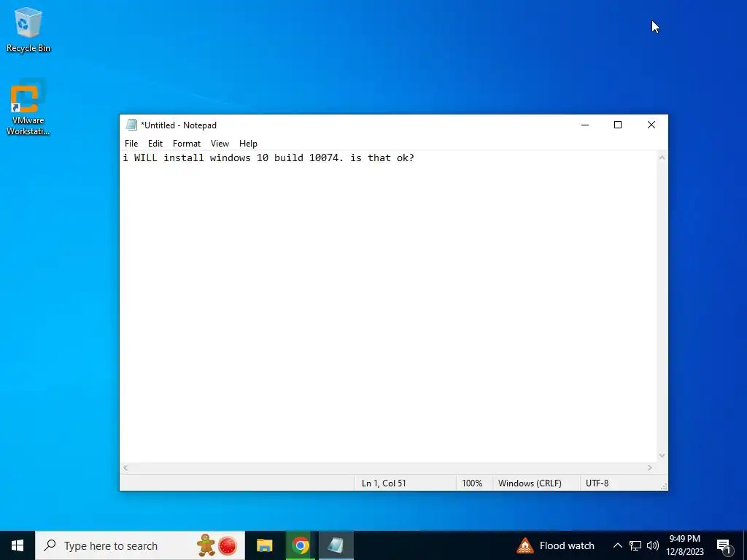Click the gingerbread search highlight icon
Image resolution: width=747 pixels, height=560 pixels.
pos(206,545)
